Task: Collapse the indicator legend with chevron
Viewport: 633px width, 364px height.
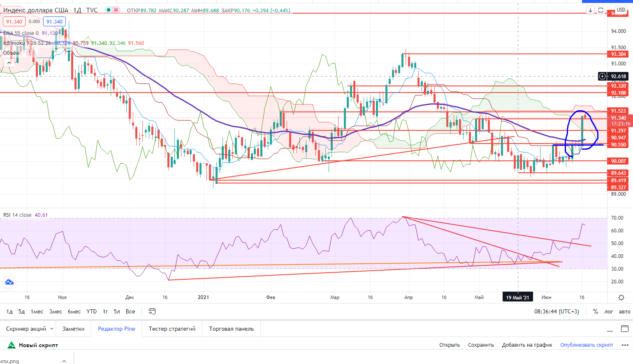Action: 8,63
